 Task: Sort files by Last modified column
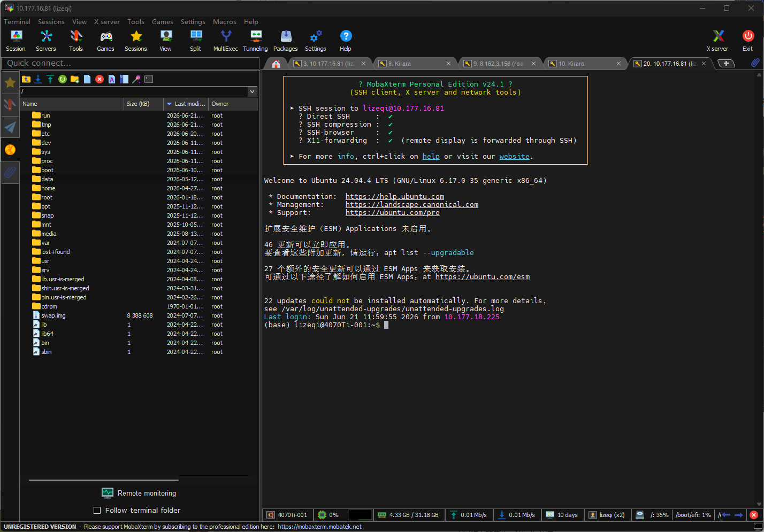click(x=186, y=104)
